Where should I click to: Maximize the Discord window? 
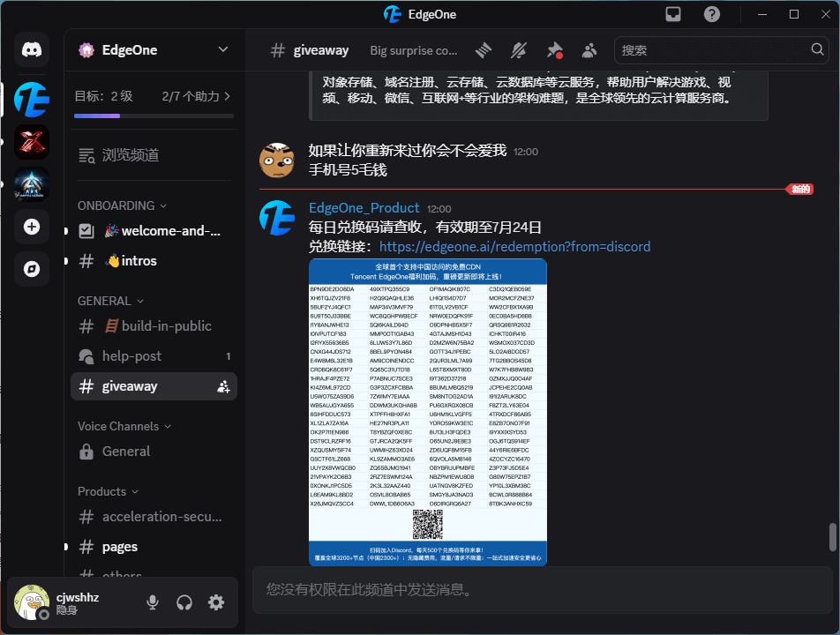(x=794, y=14)
